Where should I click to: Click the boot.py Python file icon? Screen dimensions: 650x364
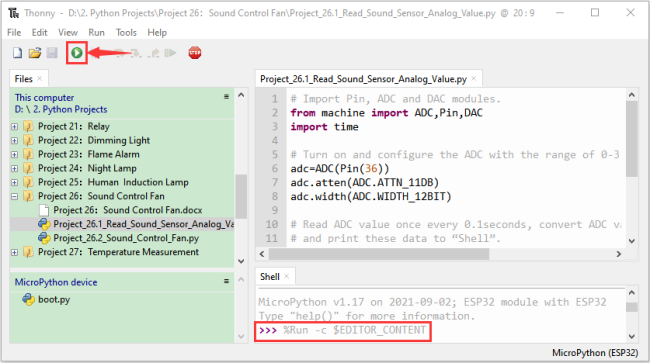coord(29,299)
